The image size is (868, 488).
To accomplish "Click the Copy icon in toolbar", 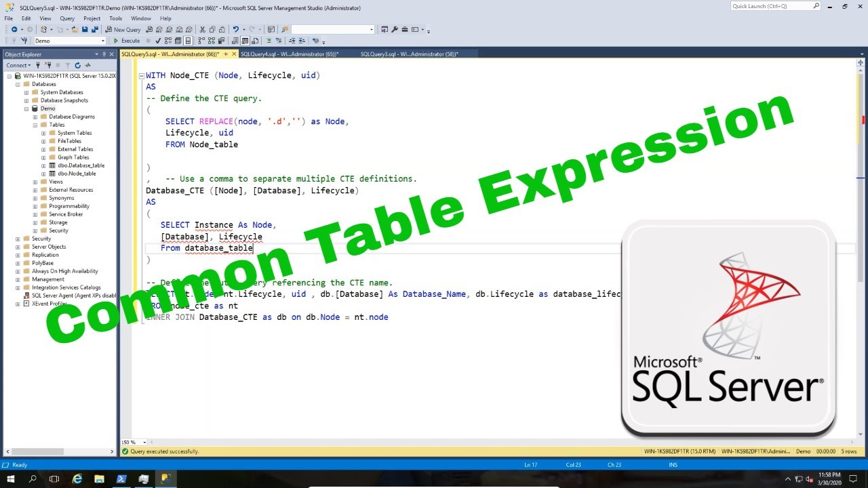I will tap(212, 30).
